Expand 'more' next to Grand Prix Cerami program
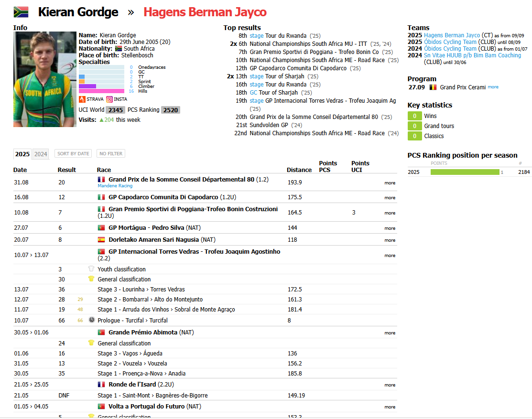 tap(493, 87)
